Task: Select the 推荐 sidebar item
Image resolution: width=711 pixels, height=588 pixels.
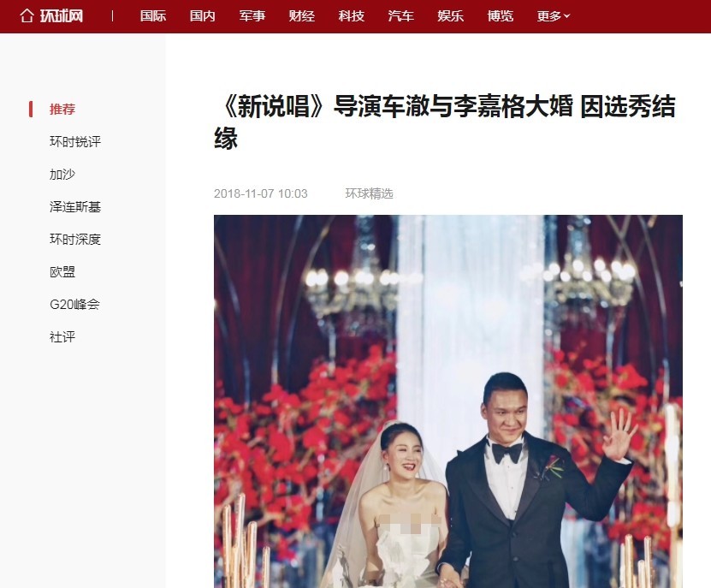Action: 62,109
